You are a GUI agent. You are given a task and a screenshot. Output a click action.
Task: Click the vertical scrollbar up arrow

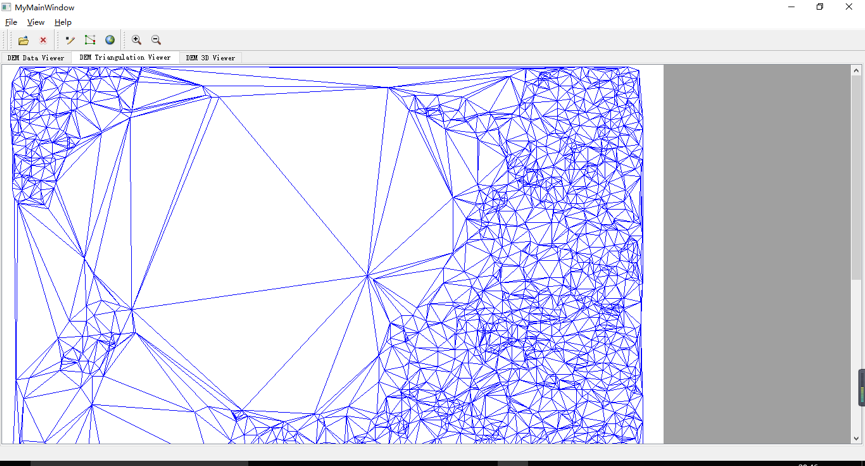856,71
